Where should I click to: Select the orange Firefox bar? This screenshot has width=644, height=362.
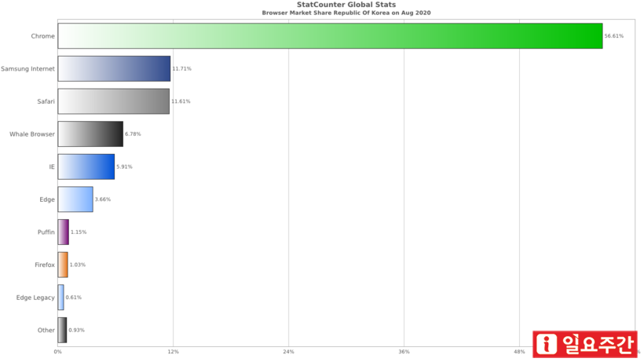63,265
